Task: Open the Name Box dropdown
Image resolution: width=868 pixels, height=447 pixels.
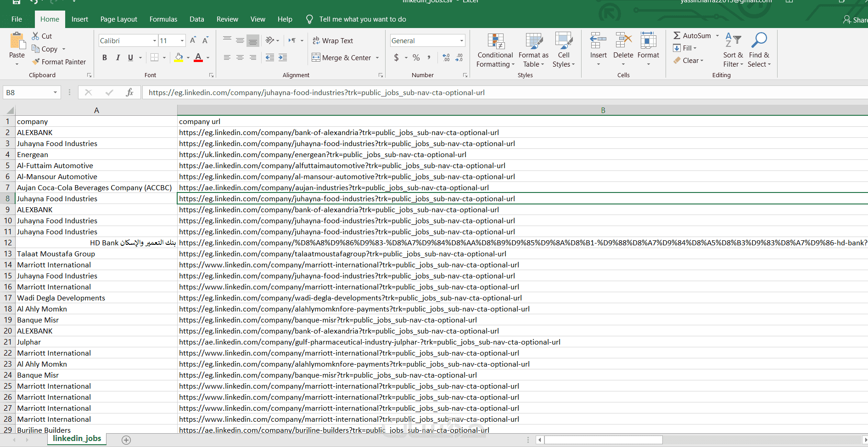Action: pos(55,92)
